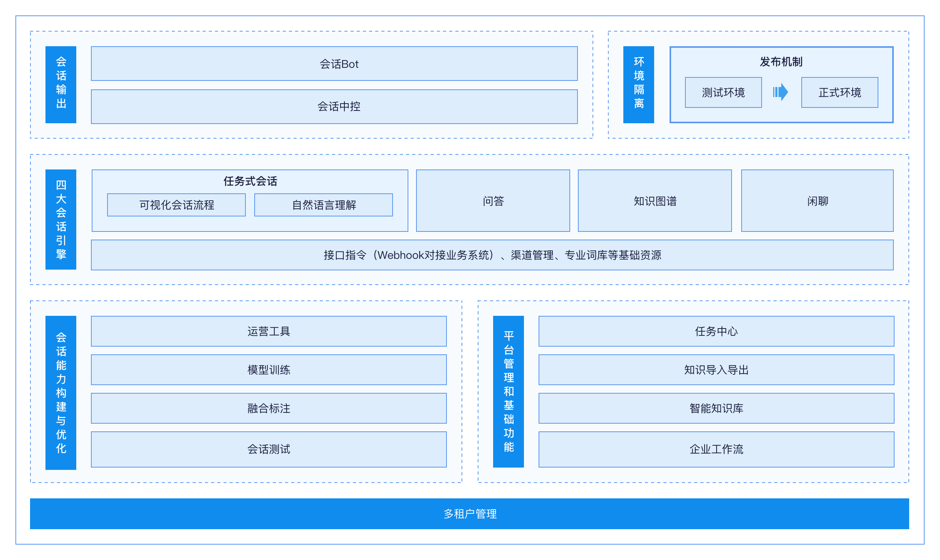The width and height of the screenshot is (940, 560).
Task: Open the 可视化会话流程 block
Action: 176,205
